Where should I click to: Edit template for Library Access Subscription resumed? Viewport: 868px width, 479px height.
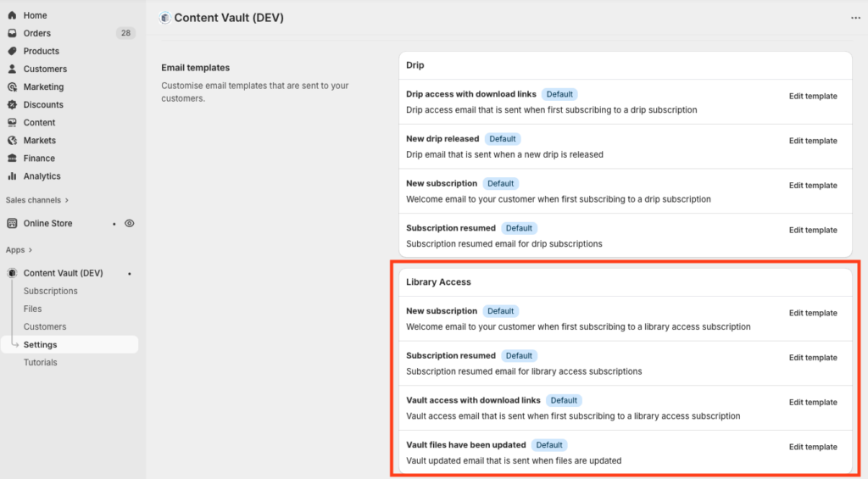point(813,358)
